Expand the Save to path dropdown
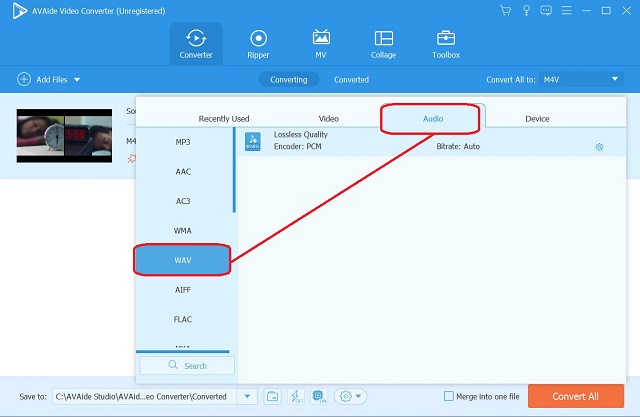 point(247,396)
